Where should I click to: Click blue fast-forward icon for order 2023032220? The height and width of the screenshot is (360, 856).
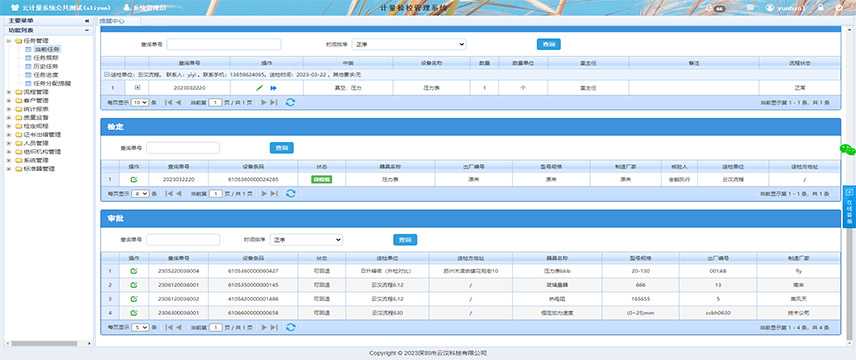pyautogui.click(x=273, y=87)
